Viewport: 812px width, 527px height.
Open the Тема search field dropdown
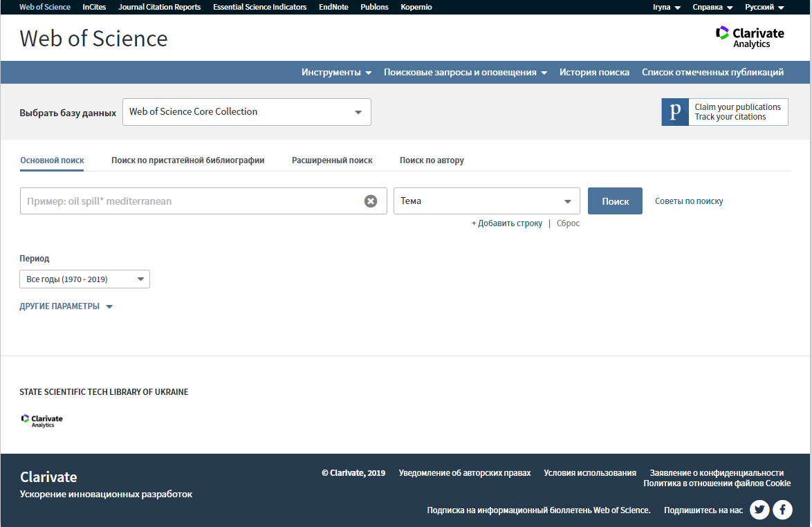coord(487,201)
